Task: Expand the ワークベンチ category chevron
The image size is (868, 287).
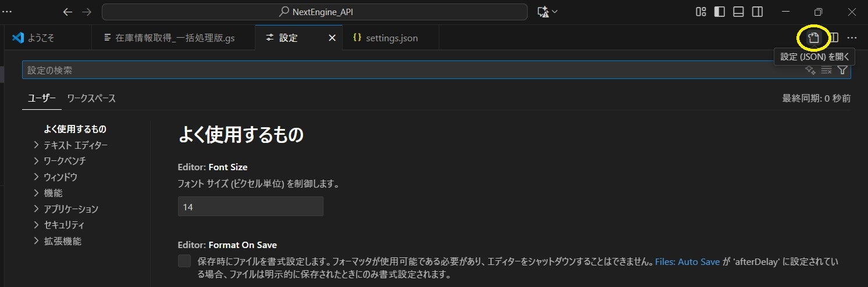Action: [x=36, y=160]
